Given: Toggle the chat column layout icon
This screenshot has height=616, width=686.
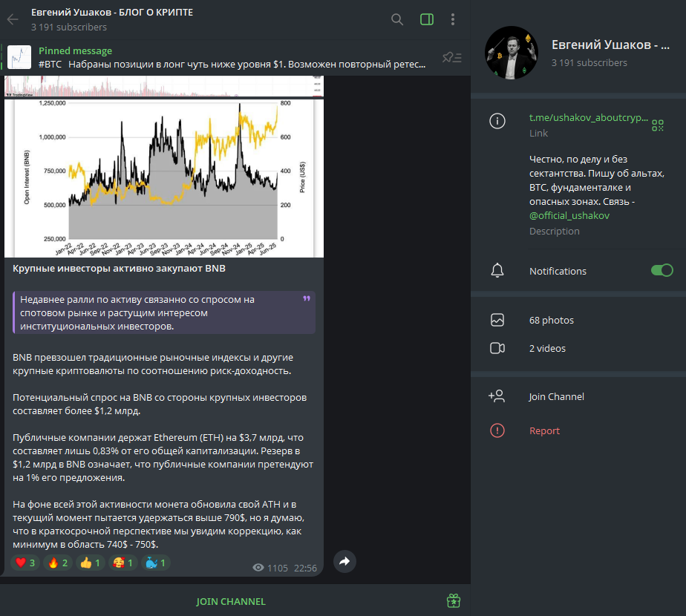Looking at the screenshot, I should pos(426,19).
